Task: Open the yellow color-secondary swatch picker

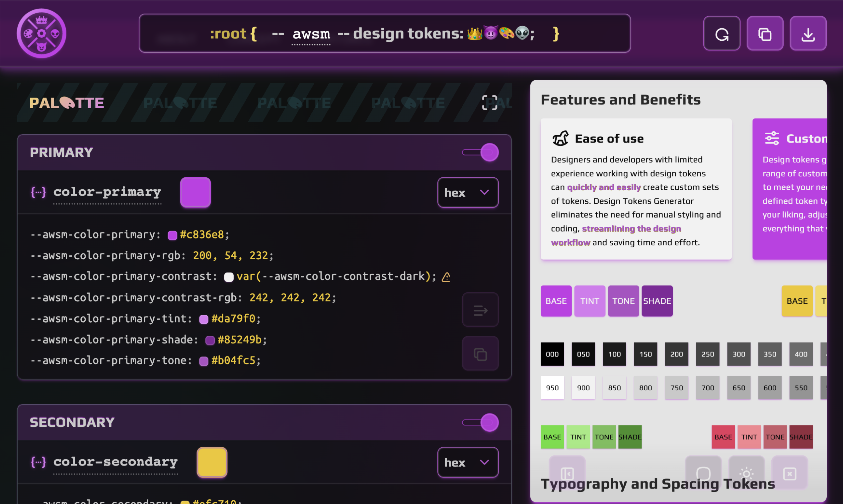Action: click(x=212, y=462)
